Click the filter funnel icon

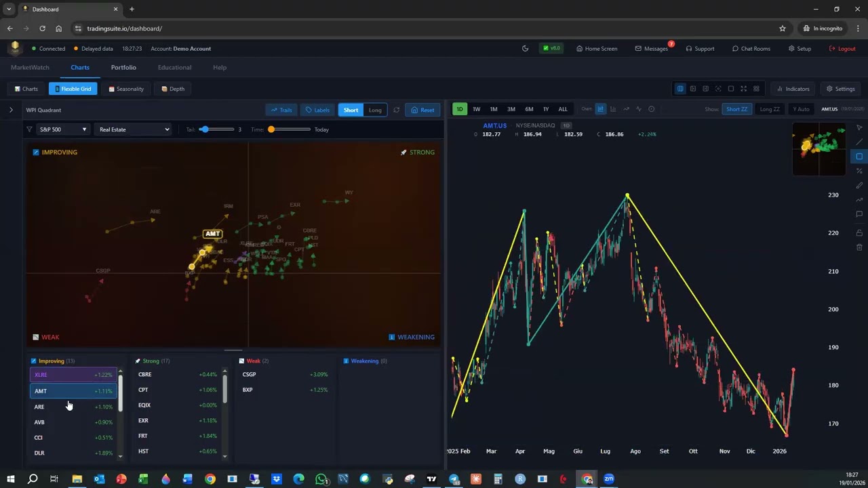click(x=29, y=129)
